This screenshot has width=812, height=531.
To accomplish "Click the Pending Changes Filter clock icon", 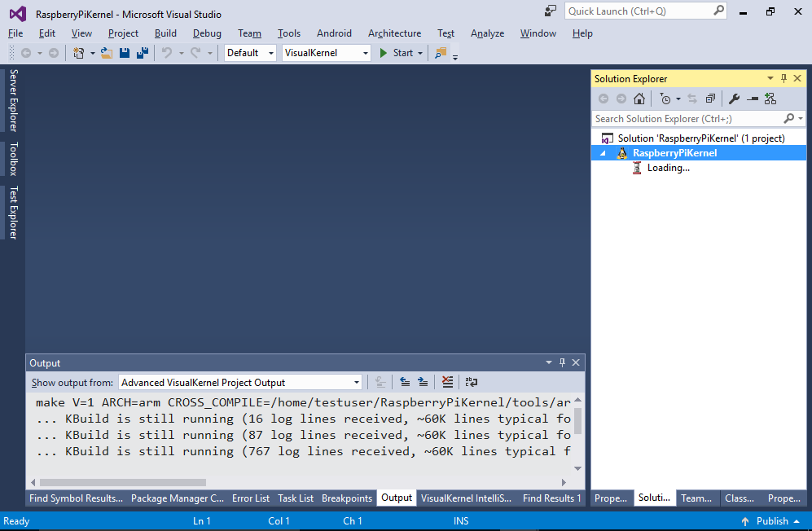I will 665,99.
